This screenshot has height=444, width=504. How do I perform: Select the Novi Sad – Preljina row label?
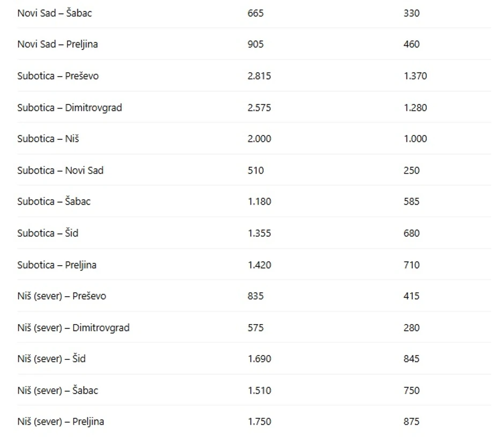click(x=57, y=44)
